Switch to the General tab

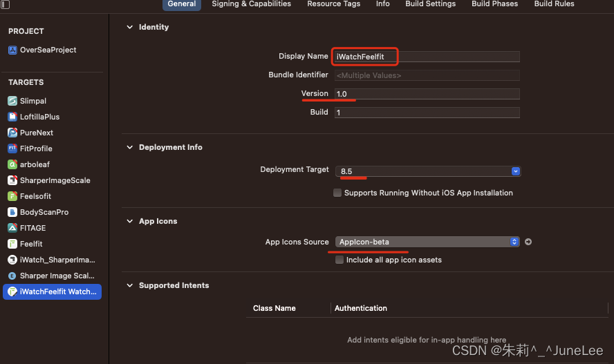tap(182, 4)
